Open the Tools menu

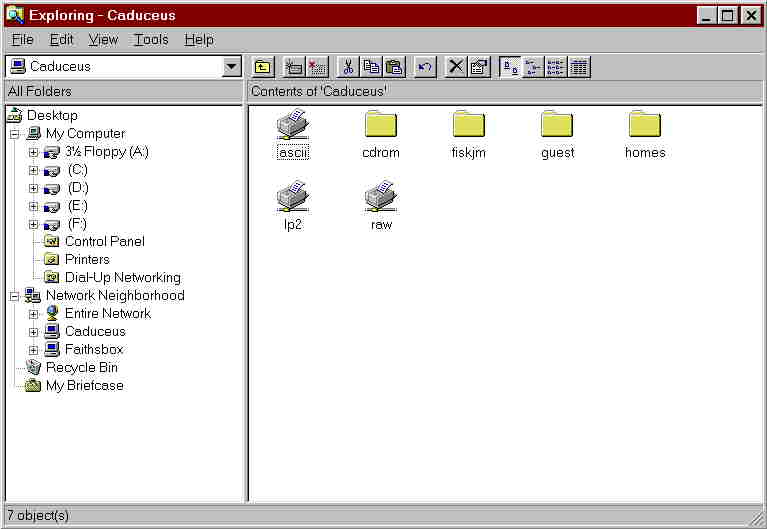pyautogui.click(x=151, y=40)
